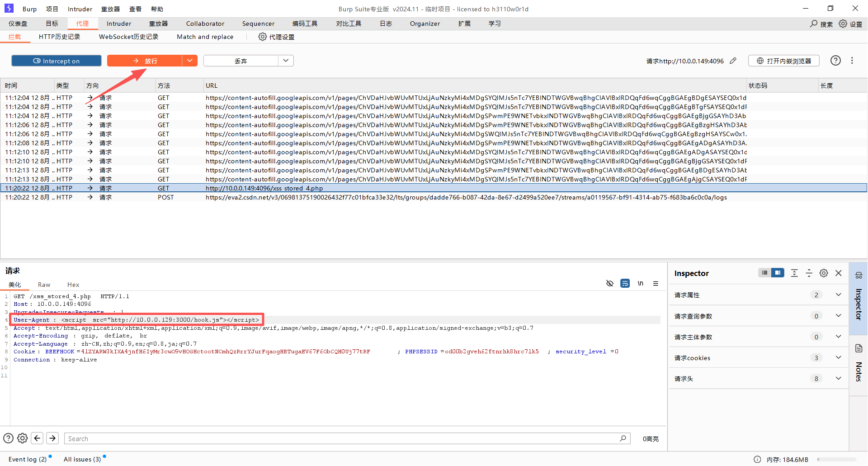The image size is (868, 466).
Task: Open the dropdown arrow next to 丢弃
Action: point(286,61)
